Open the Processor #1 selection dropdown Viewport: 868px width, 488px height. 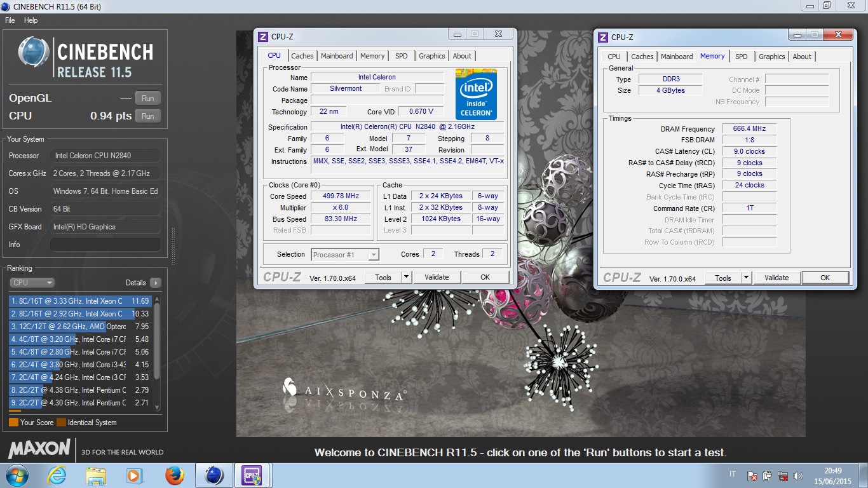click(x=345, y=255)
